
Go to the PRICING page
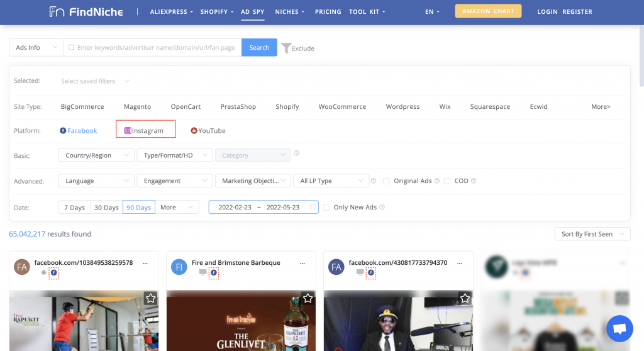328,11
